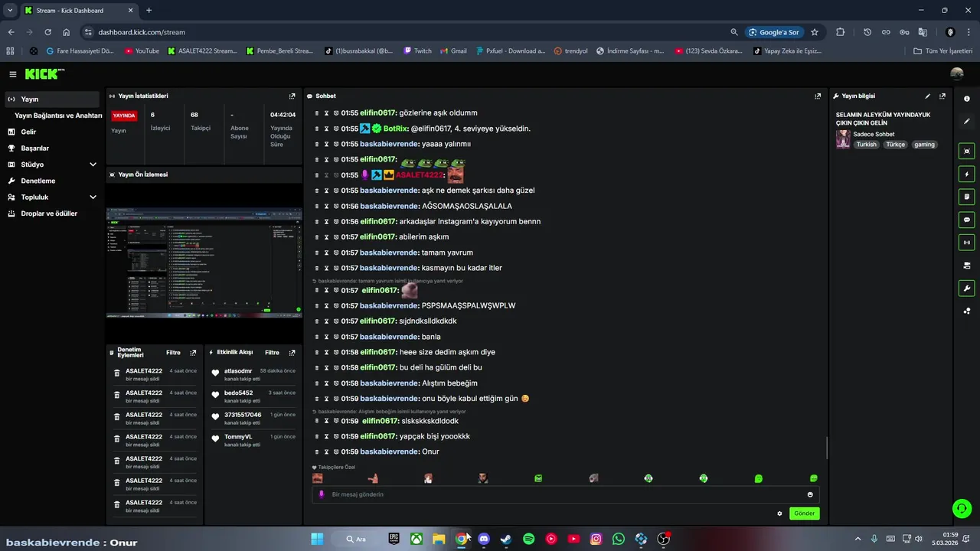Toggle the broadcast signal widget icon

click(x=966, y=243)
